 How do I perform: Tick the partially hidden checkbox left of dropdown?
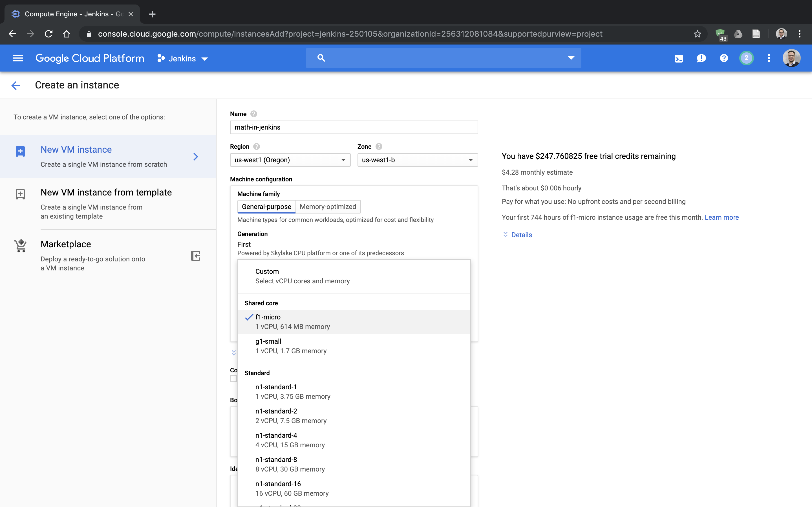pos(233,379)
